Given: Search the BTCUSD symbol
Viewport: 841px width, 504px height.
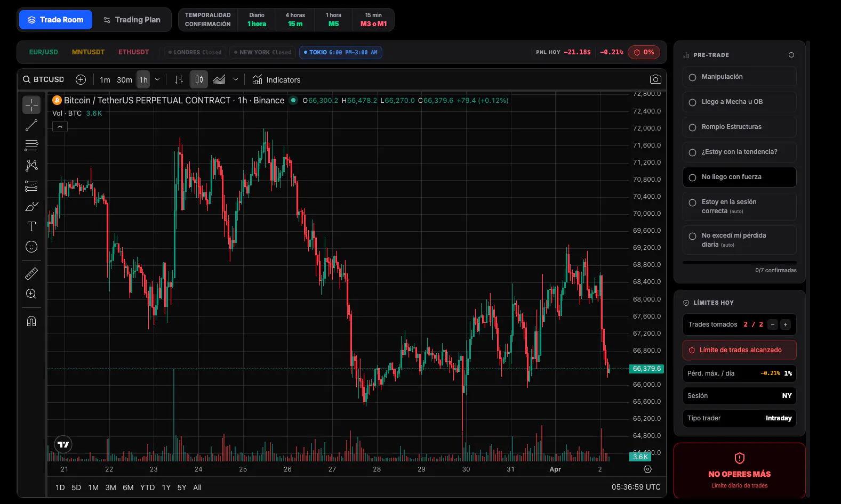Looking at the screenshot, I should (x=43, y=79).
